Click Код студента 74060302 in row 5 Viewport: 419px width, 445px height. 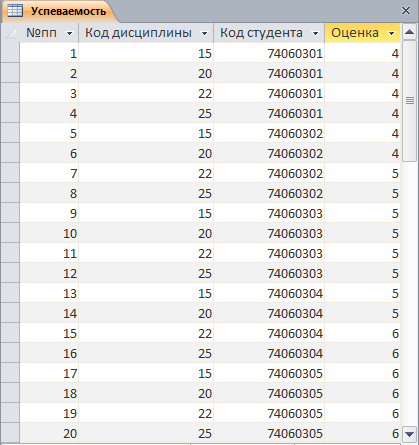[269, 133]
